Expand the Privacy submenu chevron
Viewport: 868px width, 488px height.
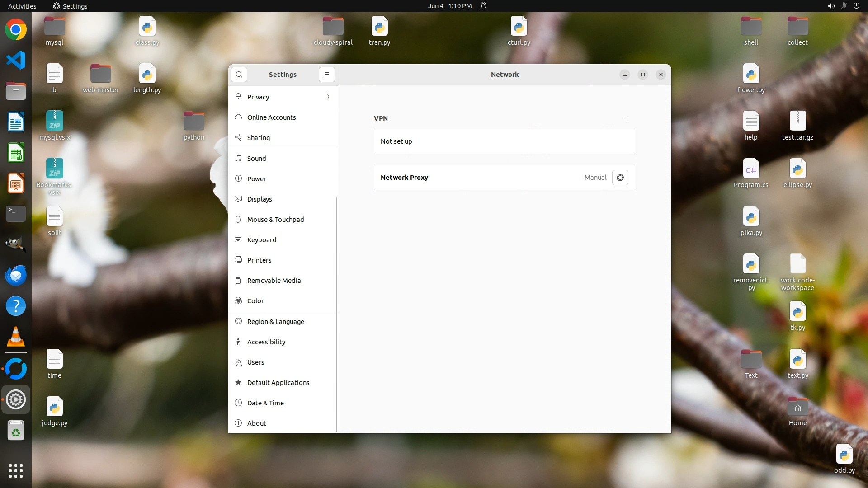pos(328,97)
